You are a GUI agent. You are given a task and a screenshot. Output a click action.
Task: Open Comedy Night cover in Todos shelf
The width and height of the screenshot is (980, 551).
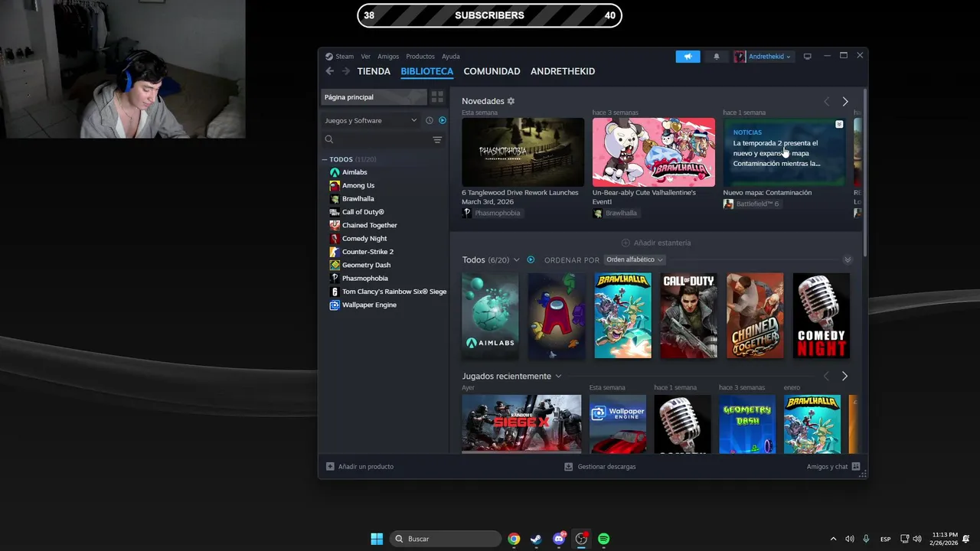click(x=822, y=315)
